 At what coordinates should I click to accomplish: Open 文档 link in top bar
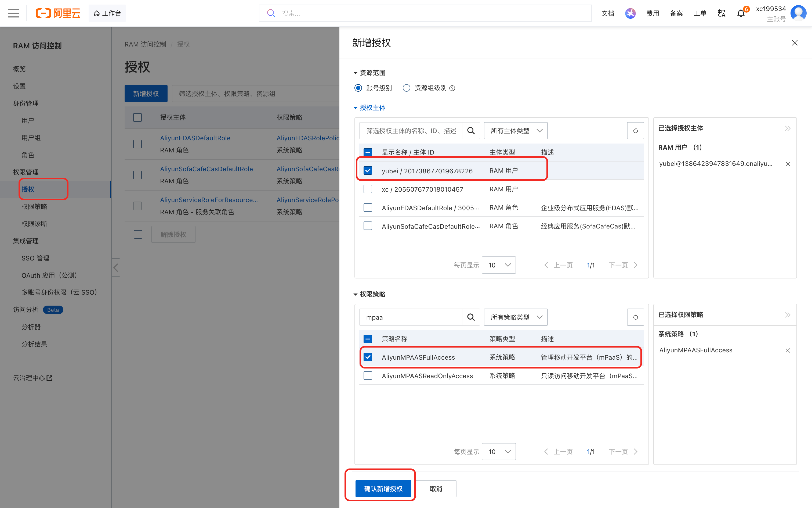click(x=608, y=13)
